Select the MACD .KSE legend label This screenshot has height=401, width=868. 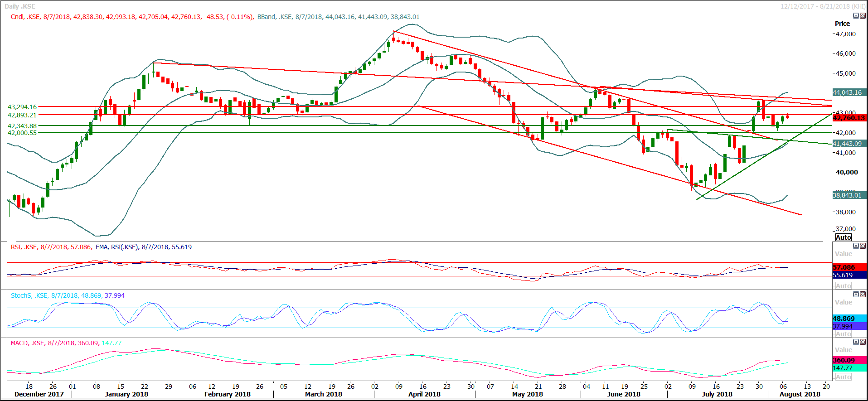pyautogui.click(x=66, y=343)
